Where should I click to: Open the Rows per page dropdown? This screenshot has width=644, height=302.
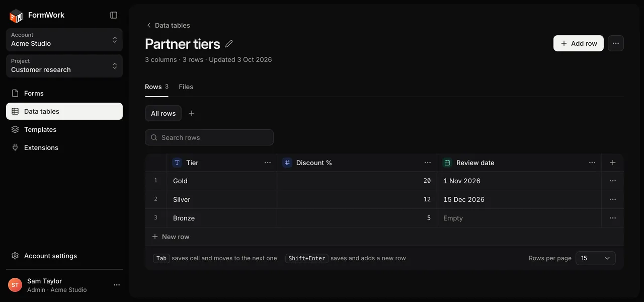click(x=596, y=258)
